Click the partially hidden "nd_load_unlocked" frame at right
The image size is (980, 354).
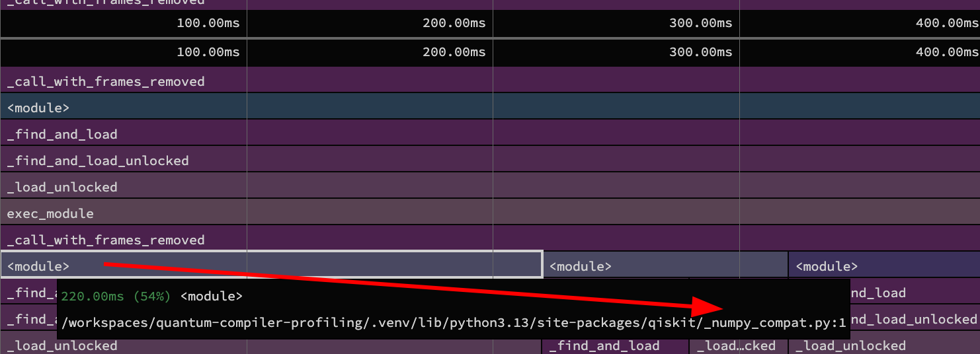pyautogui.click(x=914, y=319)
